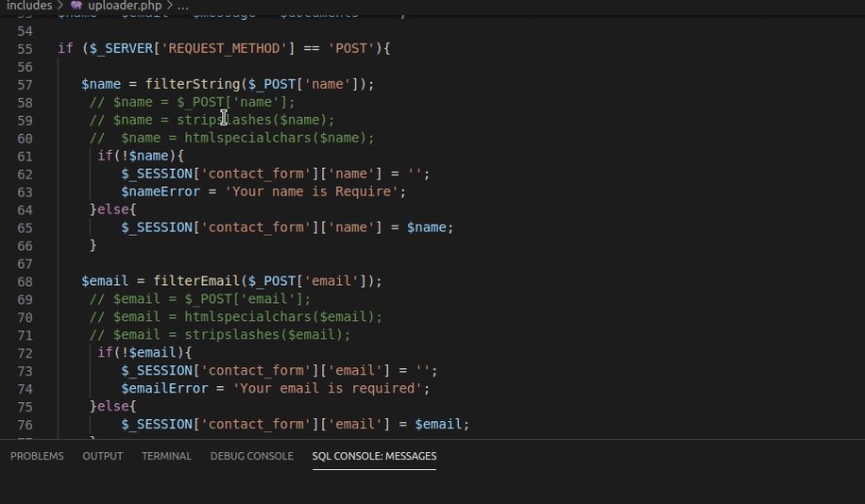Open the breadcrumb ellipsis symbol menu

pos(183,6)
